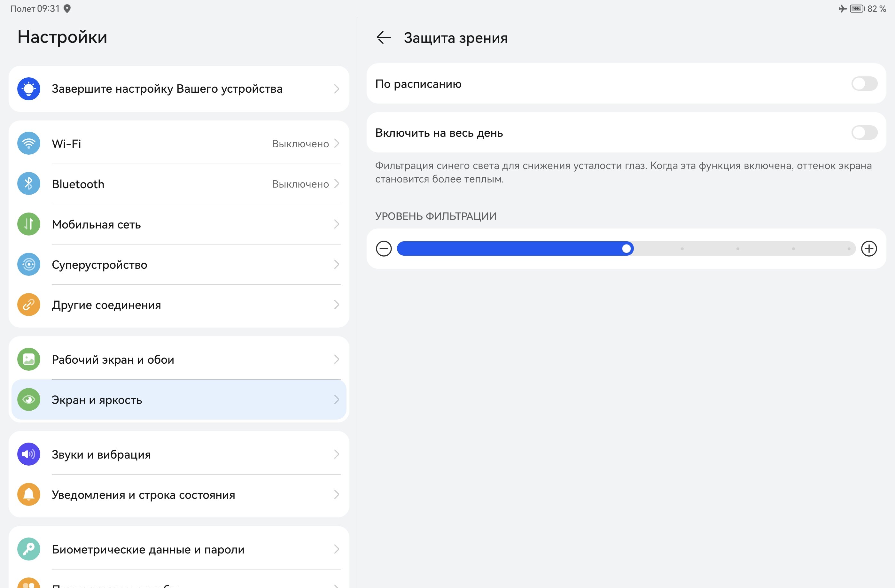
Task: Tap the УРОВЕНЬ ФИЛЬТРАЦИИ section label
Action: click(436, 216)
